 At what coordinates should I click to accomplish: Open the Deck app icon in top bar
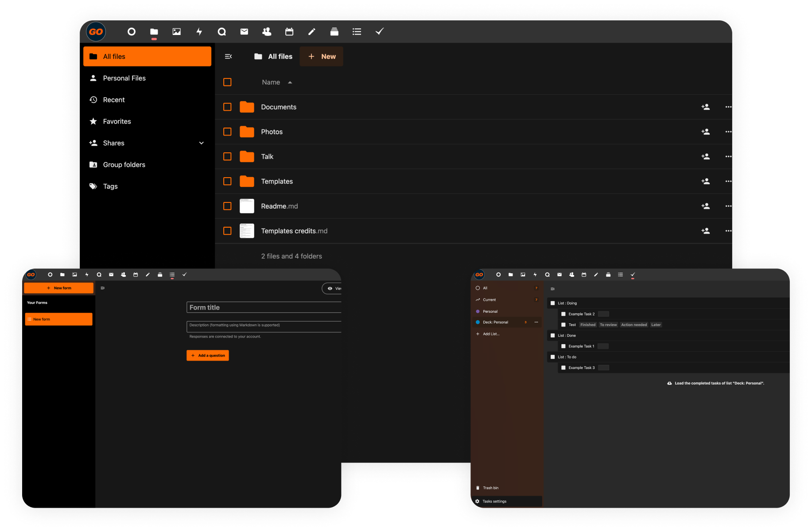pyautogui.click(x=334, y=31)
